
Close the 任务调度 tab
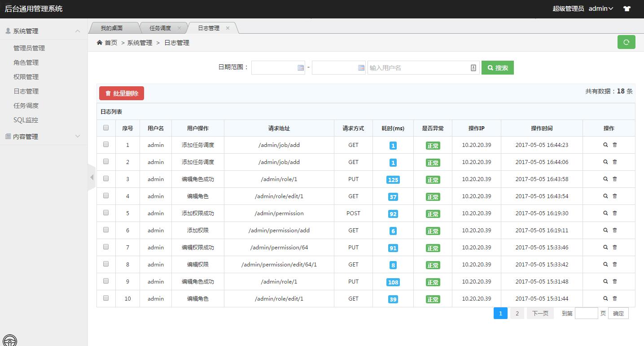click(x=179, y=28)
